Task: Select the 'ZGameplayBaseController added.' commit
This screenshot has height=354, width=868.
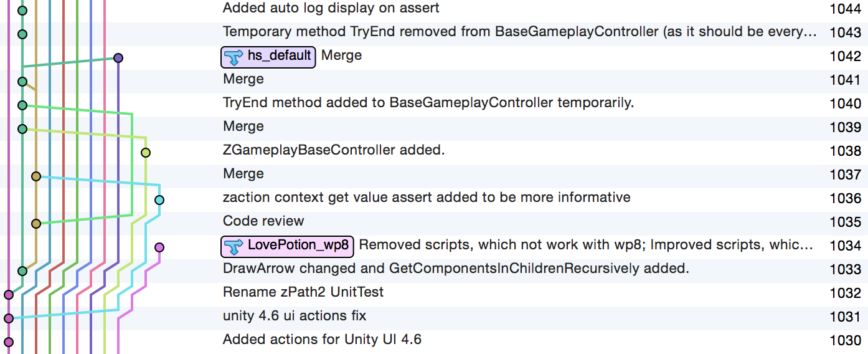Action: pyautogui.click(x=334, y=150)
